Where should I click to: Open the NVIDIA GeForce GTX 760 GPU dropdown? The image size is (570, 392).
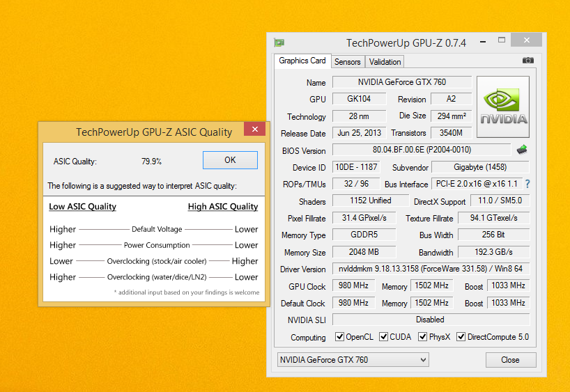[x=353, y=360]
